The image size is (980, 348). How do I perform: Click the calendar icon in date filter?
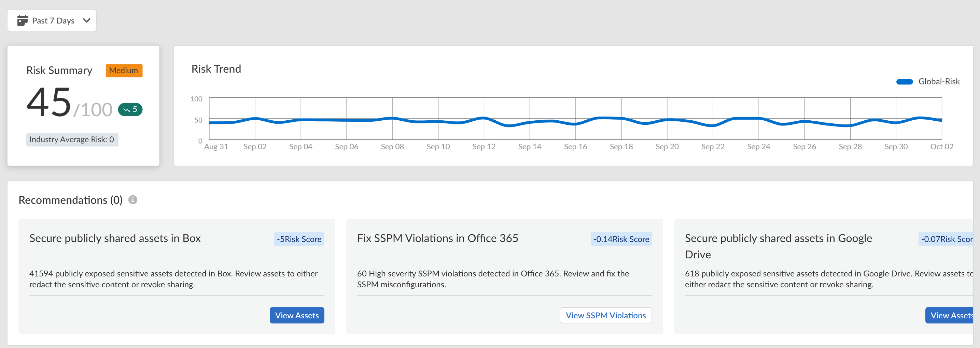point(23,20)
